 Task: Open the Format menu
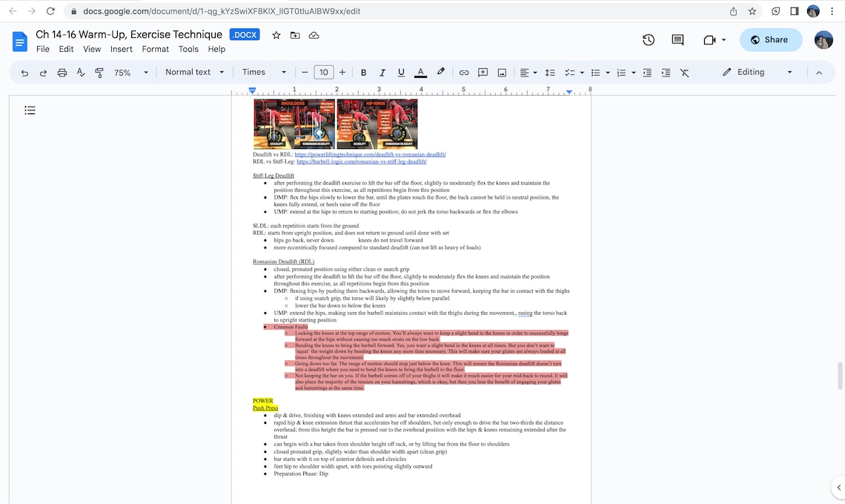(x=155, y=48)
